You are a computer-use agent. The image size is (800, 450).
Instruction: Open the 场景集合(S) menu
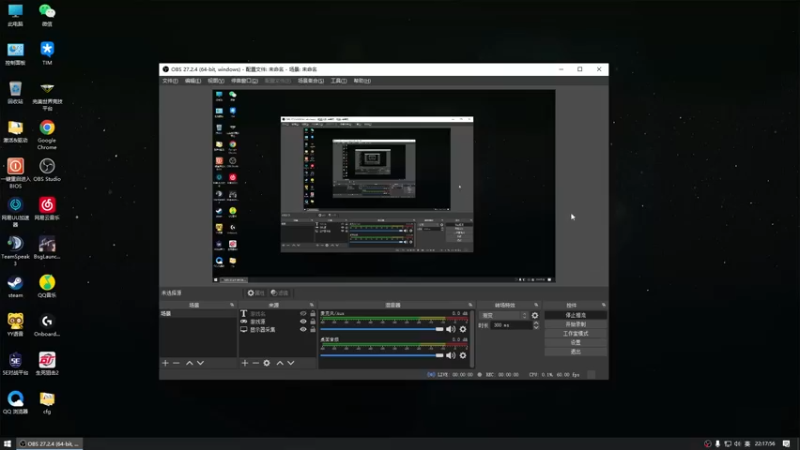point(310,81)
